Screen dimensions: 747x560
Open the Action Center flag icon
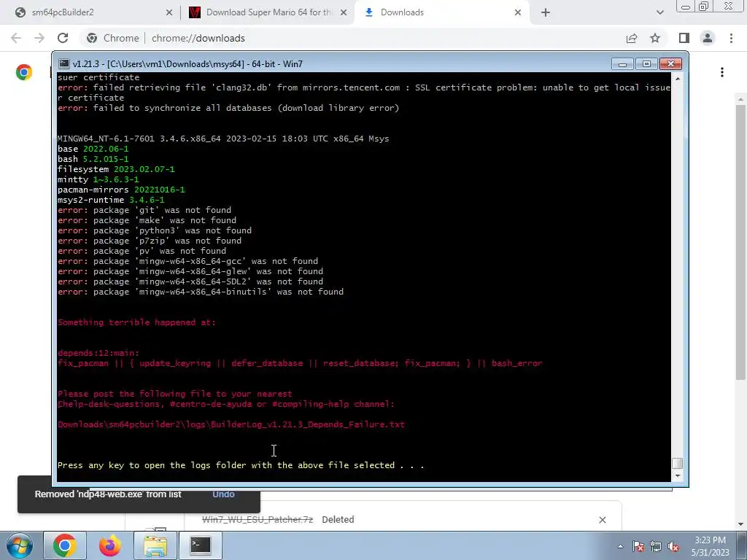coord(638,546)
